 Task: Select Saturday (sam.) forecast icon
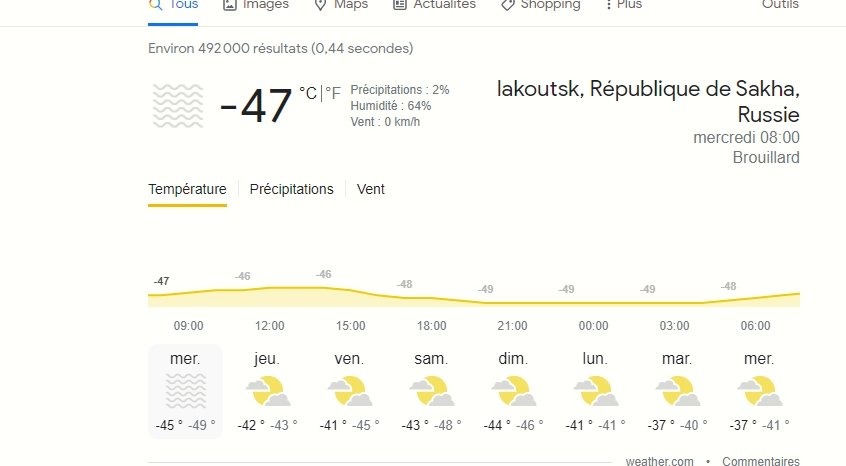point(432,392)
